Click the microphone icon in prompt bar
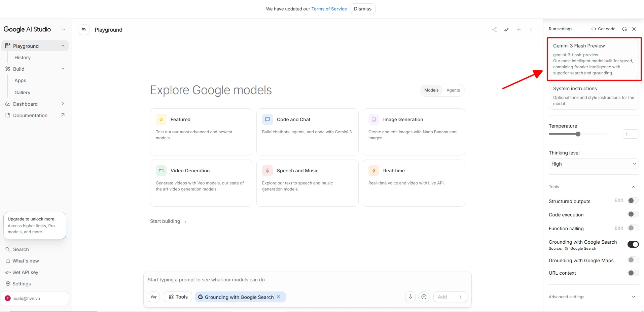 (x=410, y=297)
